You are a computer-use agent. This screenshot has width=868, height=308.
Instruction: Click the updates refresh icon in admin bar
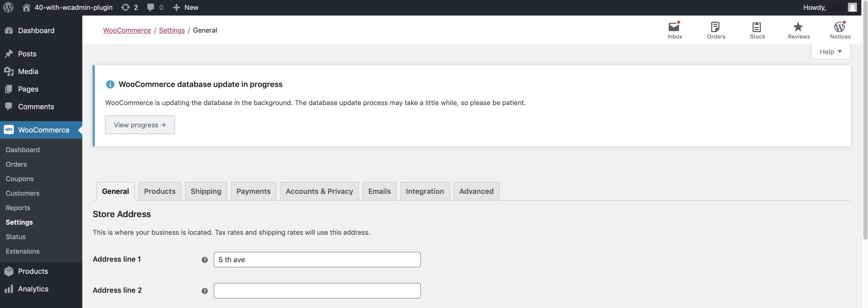click(x=125, y=7)
